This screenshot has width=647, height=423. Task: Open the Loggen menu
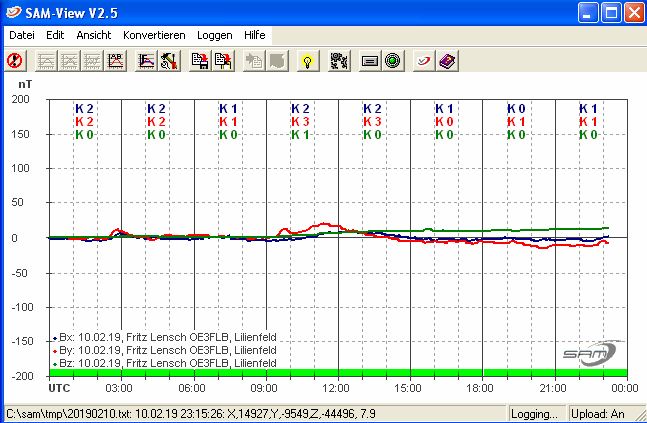point(214,35)
